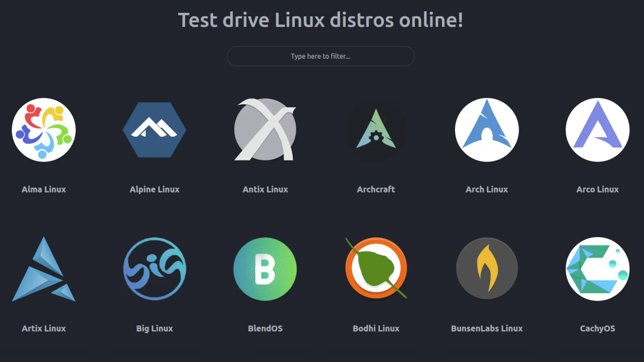Click the "Arco Linux" label
The image size is (644, 362).
click(597, 189)
